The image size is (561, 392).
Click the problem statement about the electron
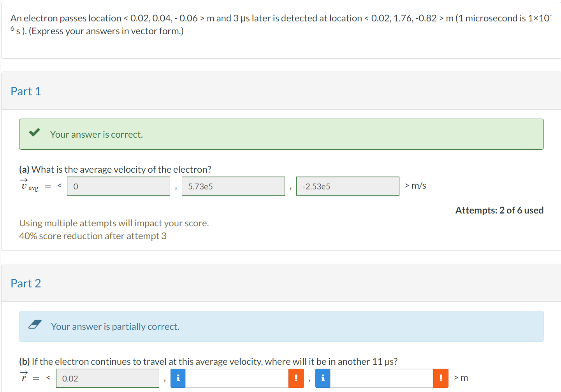[281, 24]
